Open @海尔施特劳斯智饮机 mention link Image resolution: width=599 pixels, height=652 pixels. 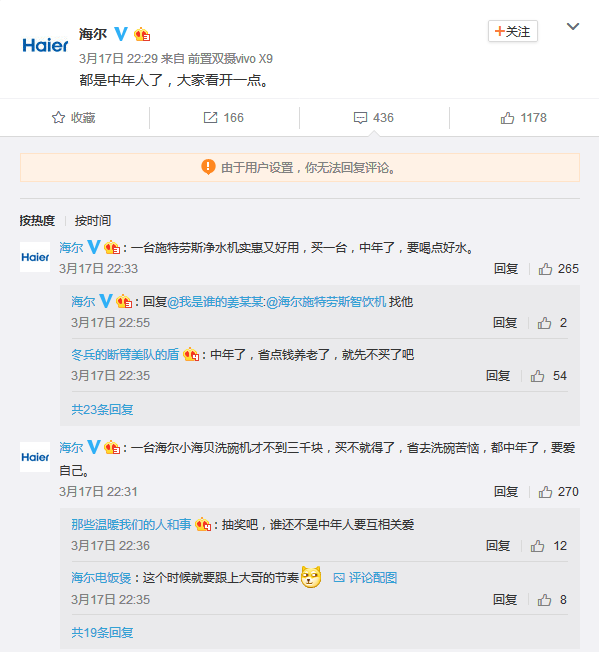(x=326, y=301)
